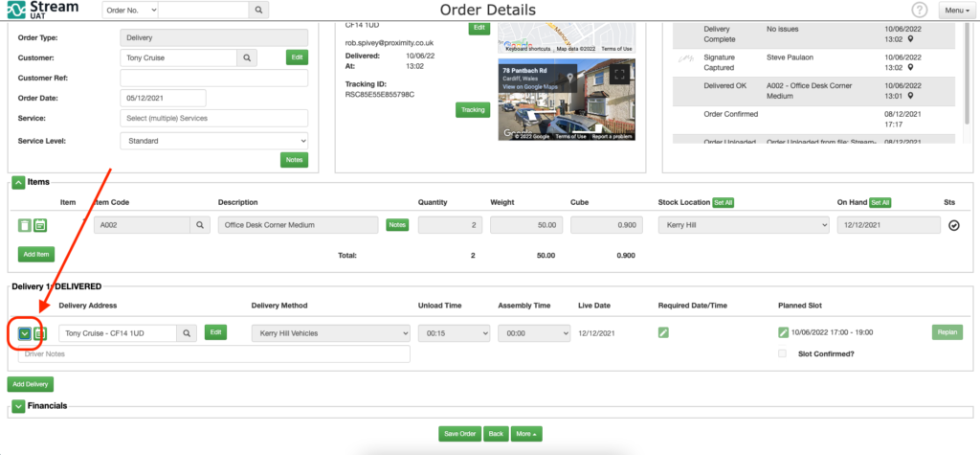Click the top order search input field

click(x=203, y=10)
